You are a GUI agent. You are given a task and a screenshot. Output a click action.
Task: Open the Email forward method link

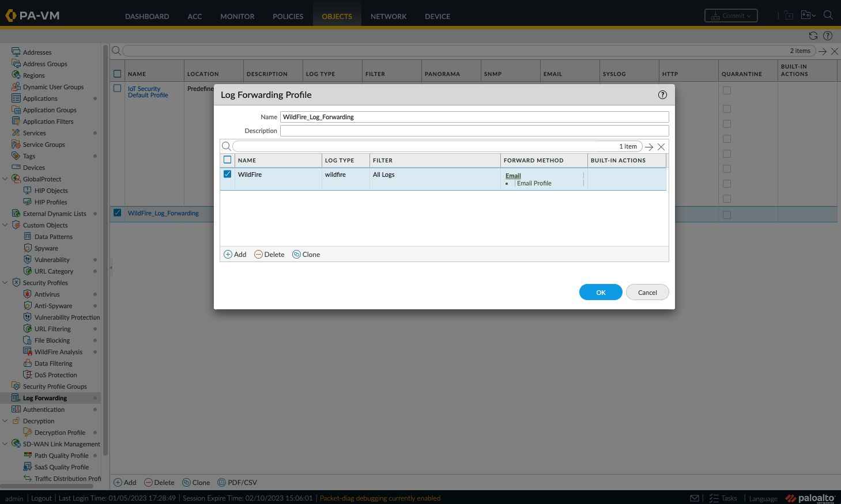click(x=513, y=176)
